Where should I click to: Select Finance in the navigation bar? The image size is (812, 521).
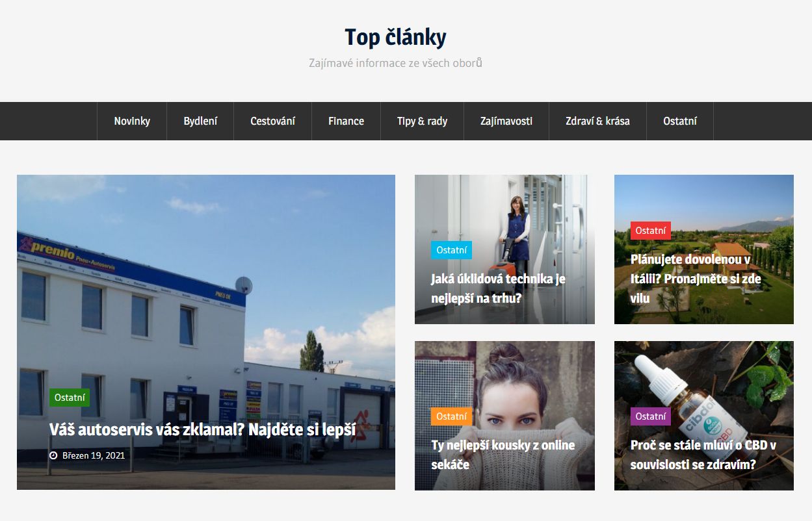[346, 121]
